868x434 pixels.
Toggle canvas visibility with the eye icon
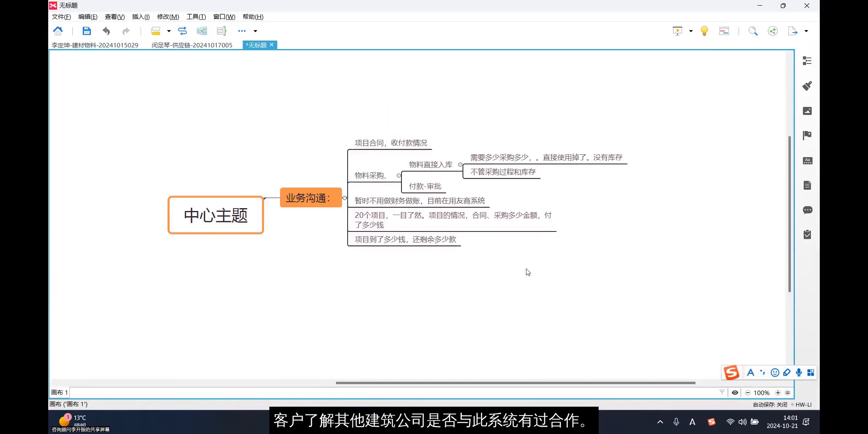coord(735,393)
